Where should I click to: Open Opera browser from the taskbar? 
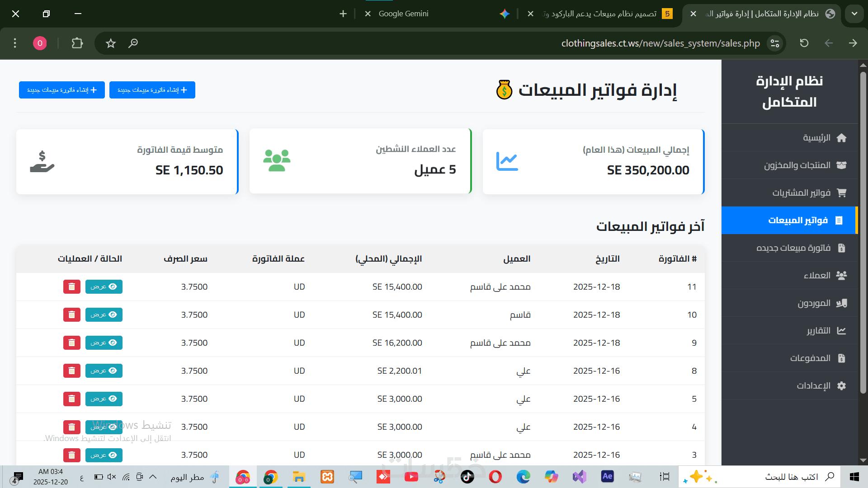(x=495, y=477)
